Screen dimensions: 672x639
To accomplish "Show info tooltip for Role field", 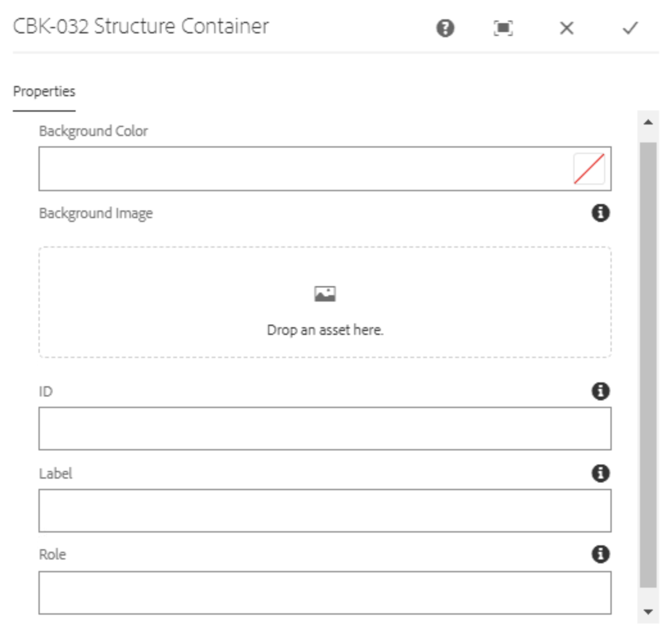I will coord(600,554).
